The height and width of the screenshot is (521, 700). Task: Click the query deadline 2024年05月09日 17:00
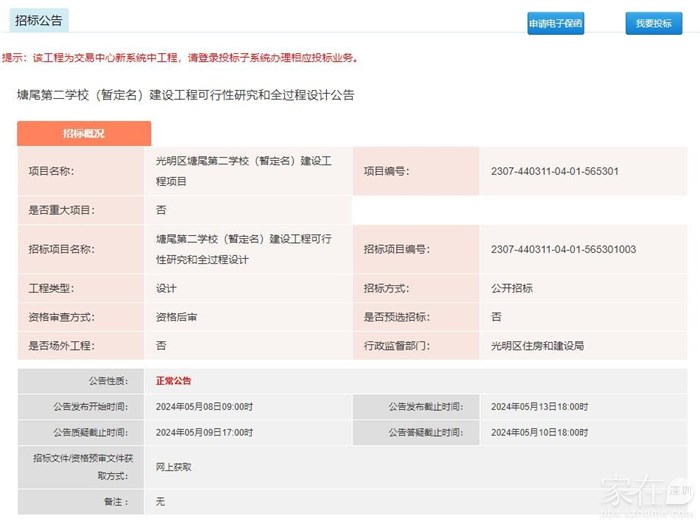(x=204, y=432)
